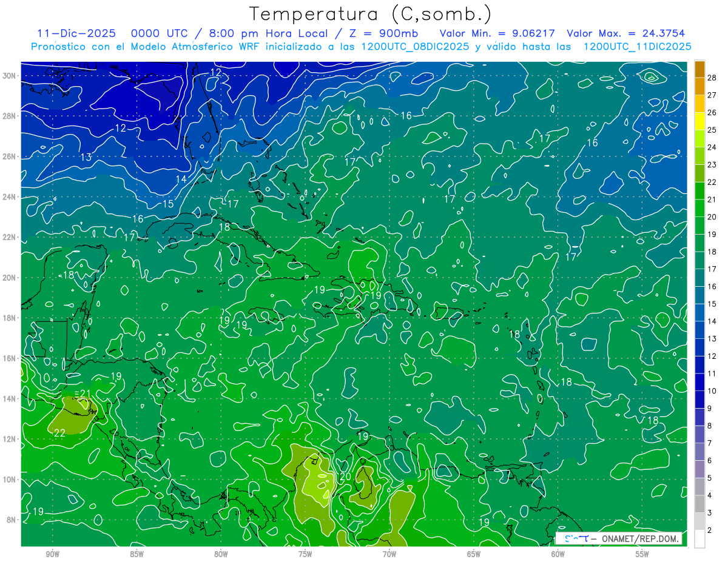Image resolution: width=728 pixels, height=562 pixels.
Task: Click the "70W" longitude axis label
Action: click(x=389, y=554)
